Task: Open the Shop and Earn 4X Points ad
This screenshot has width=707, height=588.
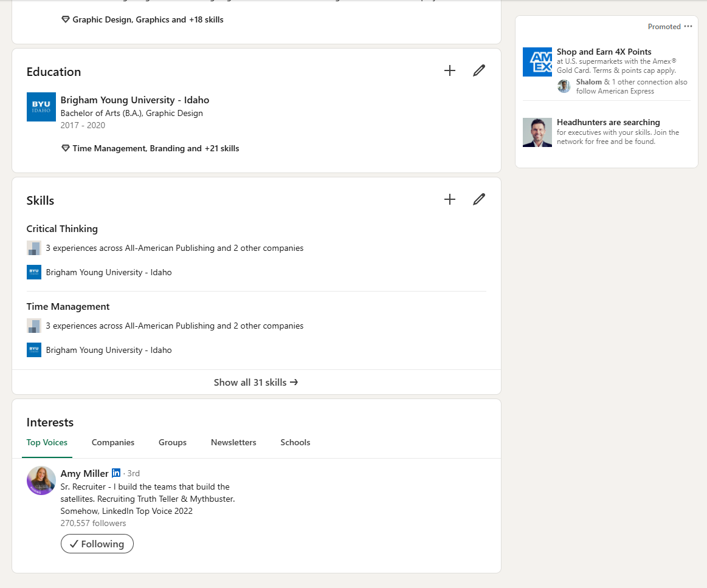Action: pyautogui.click(x=604, y=52)
